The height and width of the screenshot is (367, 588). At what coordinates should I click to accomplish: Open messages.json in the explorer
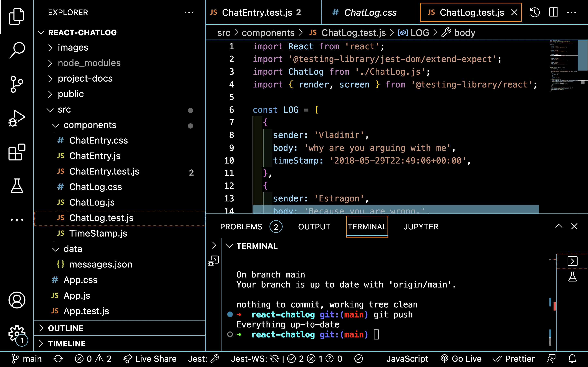tap(100, 264)
